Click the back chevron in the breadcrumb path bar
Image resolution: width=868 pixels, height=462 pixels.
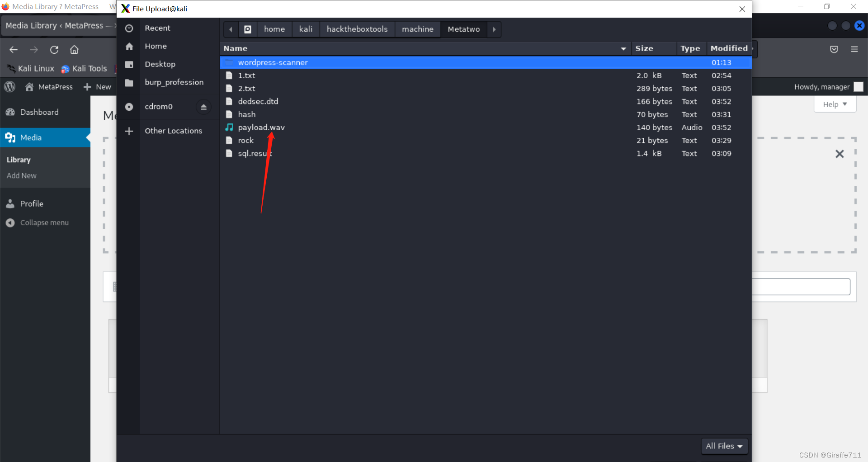pos(231,29)
